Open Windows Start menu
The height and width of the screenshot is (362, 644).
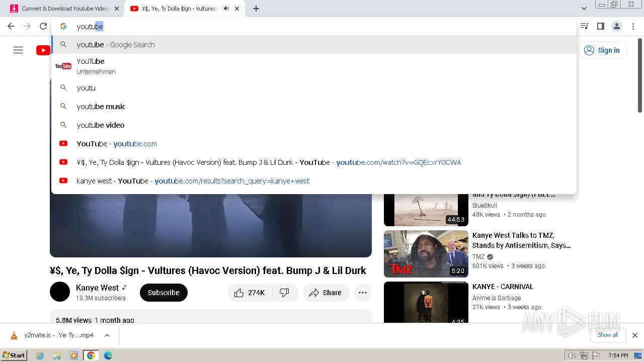coord(14,355)
